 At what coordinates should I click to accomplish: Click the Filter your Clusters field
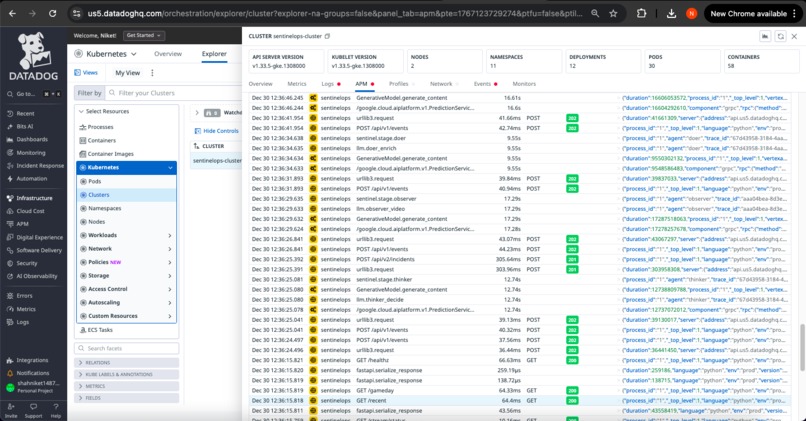coord(175,93)
